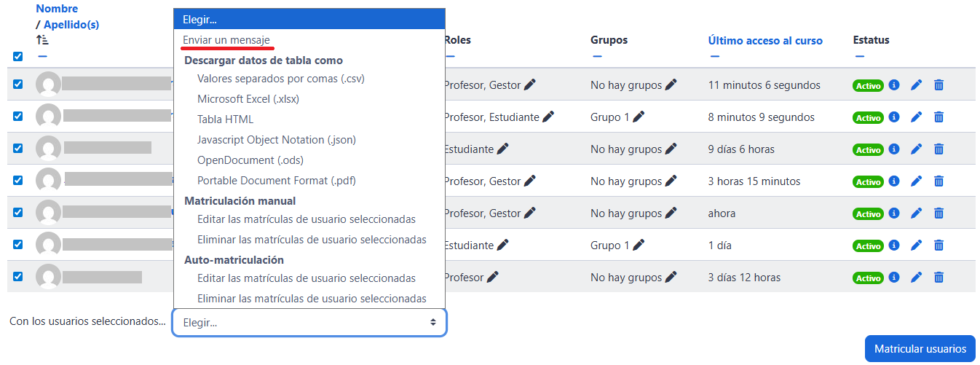Edit groups pencil beside first "Grupo 1"
This screenshot has height=365, width=980.
tap(639, 117)
